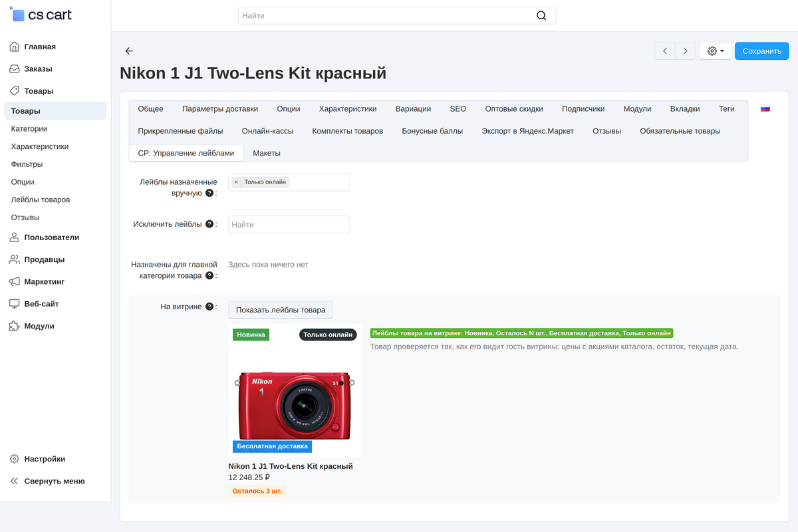Switch to the 'Параметры доставки' tab
798x532 pixels.
click(220, 109)
